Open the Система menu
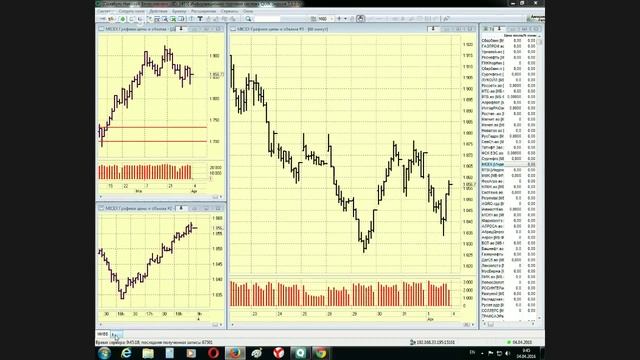 tap(104, 11)
